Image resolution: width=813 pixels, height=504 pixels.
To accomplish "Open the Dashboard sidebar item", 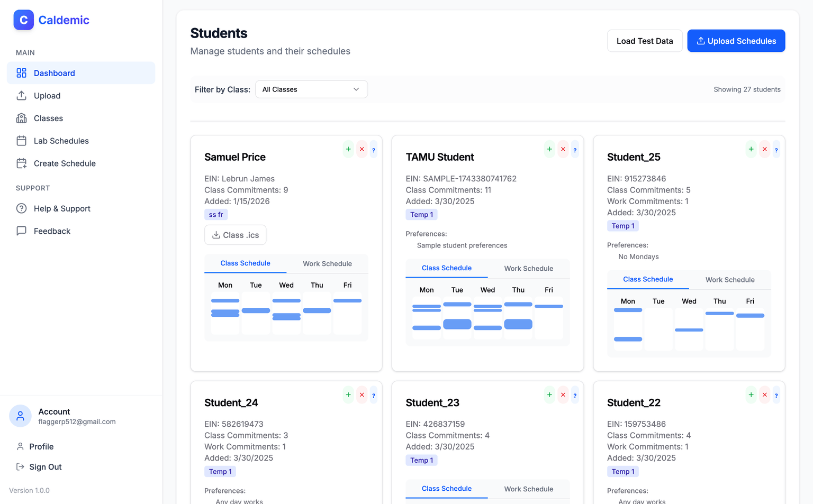I will tap(81, 73).
